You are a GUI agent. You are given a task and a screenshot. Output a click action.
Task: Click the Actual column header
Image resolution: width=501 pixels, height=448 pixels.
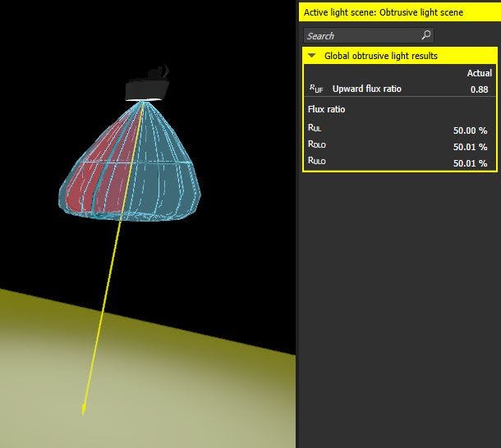(x=480, y=73)
